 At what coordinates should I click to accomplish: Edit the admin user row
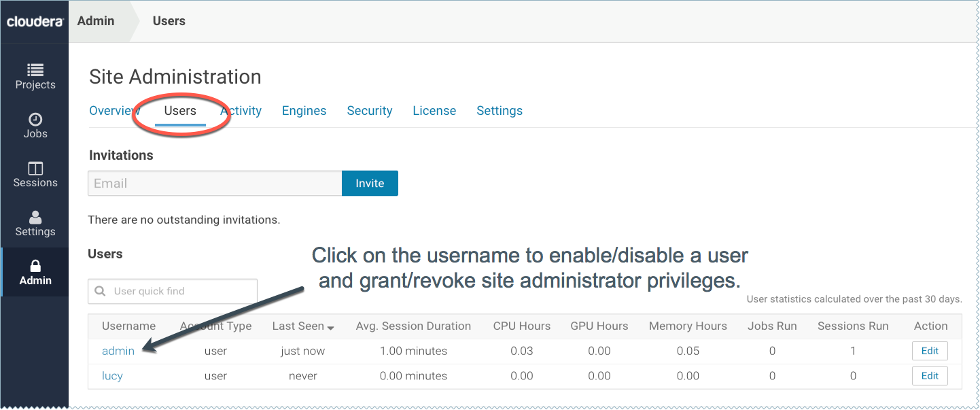tap(929, 351)
